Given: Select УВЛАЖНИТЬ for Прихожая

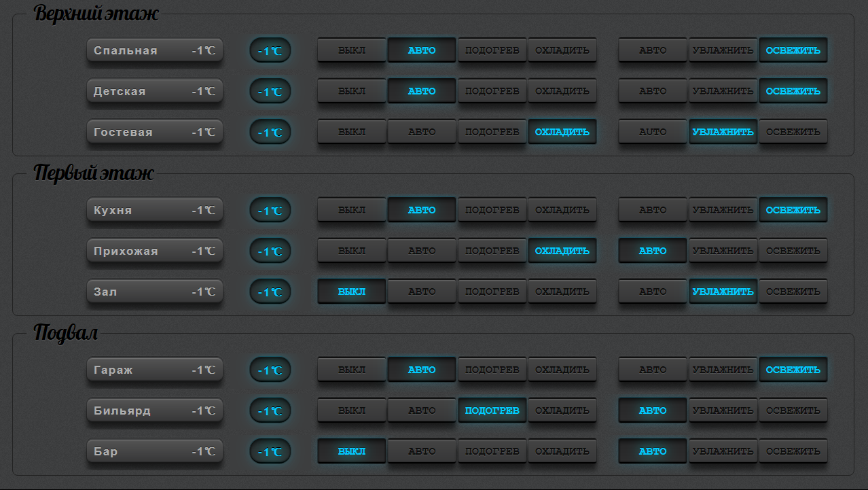Looking at the screenshot, I should [723, 251].
